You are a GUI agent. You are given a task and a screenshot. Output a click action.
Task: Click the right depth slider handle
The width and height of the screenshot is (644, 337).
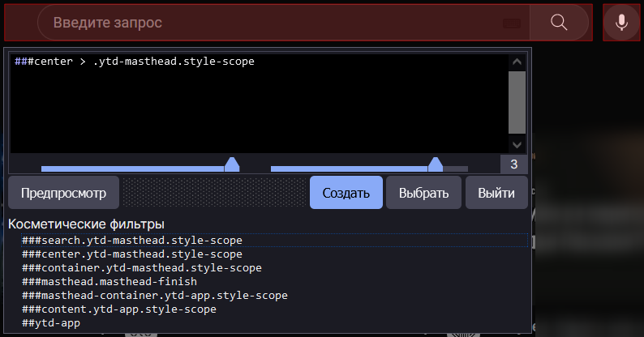[436, 165]
